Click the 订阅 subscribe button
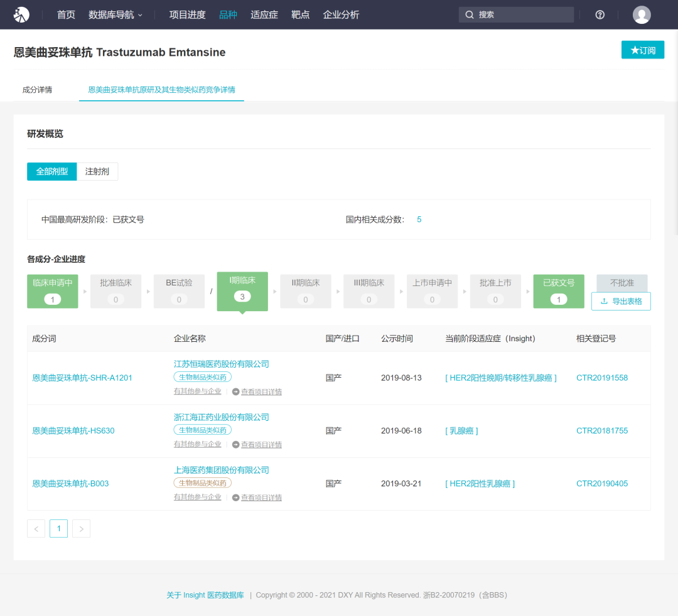 coord(643,50)
